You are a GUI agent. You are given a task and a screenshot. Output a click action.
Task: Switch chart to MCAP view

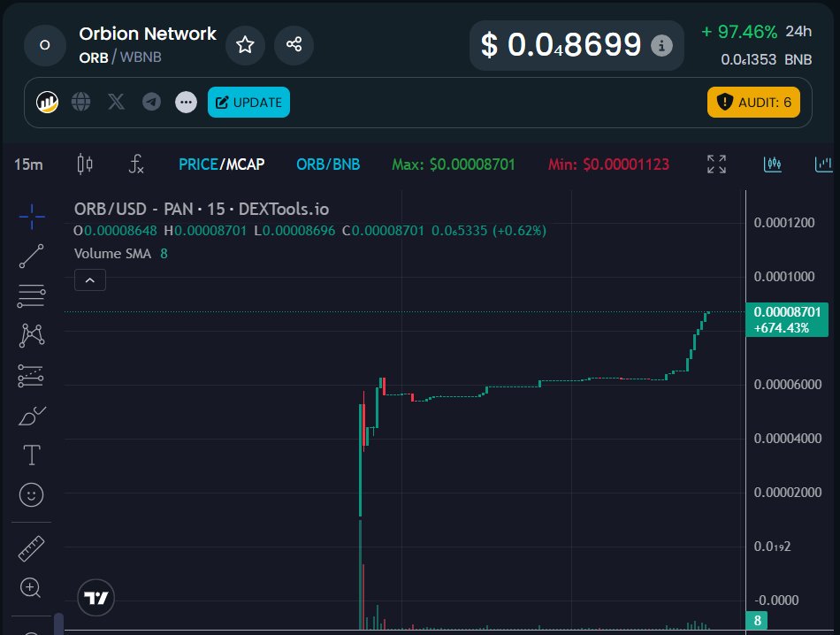tap(245, 164)
